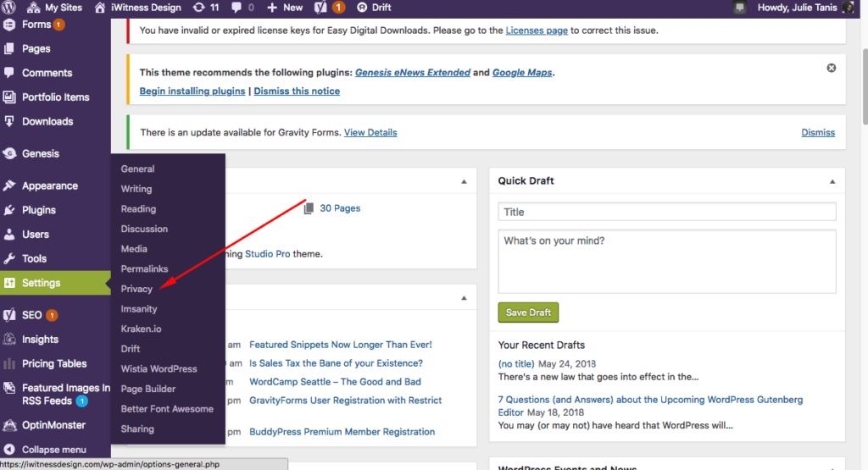Open Privacy settings submenu item
Viewport: 868px width, 470px height.
(136, 289)
